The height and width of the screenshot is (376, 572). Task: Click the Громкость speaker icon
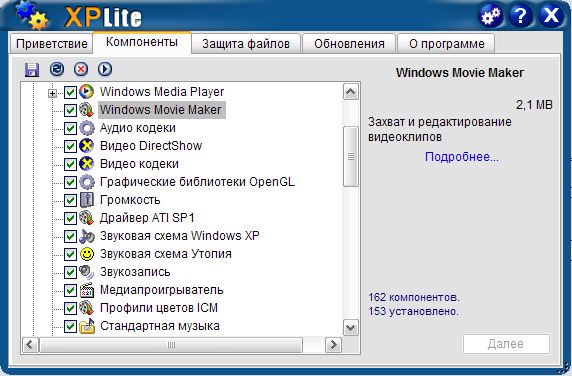87,200
